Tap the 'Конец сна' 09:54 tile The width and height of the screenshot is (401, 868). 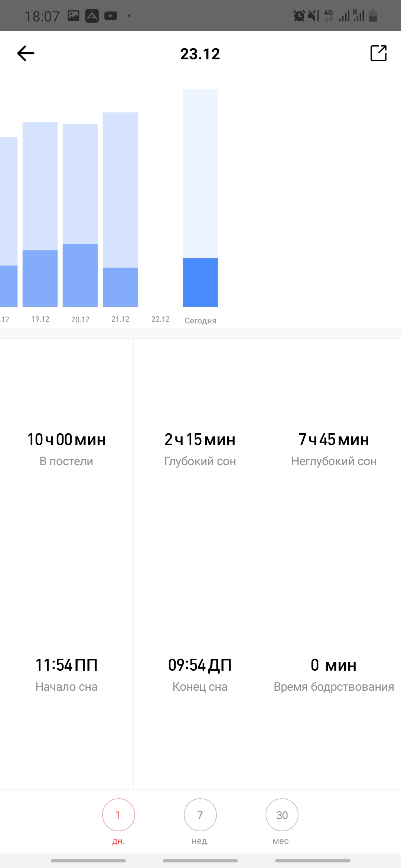[x=200, y=674]
